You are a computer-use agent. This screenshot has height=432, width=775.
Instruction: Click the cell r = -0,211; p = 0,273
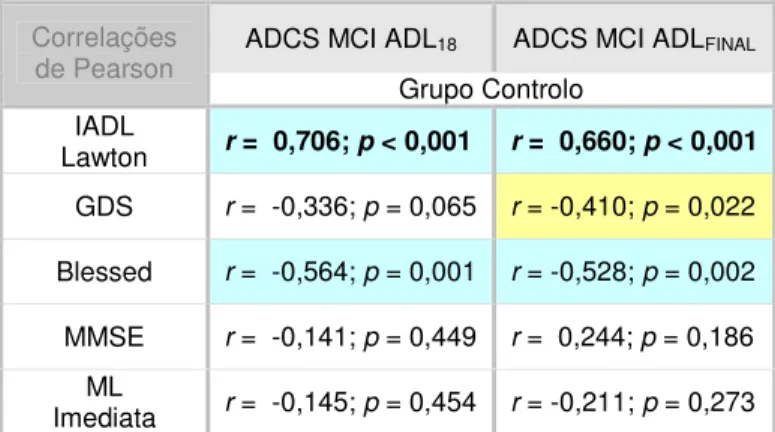635,401
